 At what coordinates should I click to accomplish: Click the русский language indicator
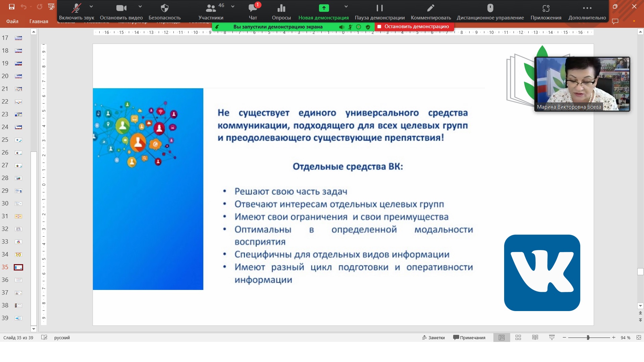[x=62, y=338]
